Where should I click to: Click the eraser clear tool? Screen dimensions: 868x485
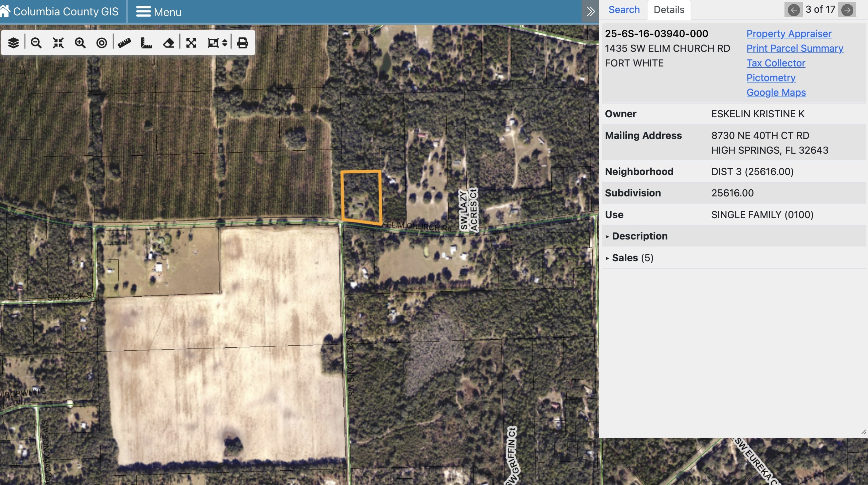coord(168,43)
